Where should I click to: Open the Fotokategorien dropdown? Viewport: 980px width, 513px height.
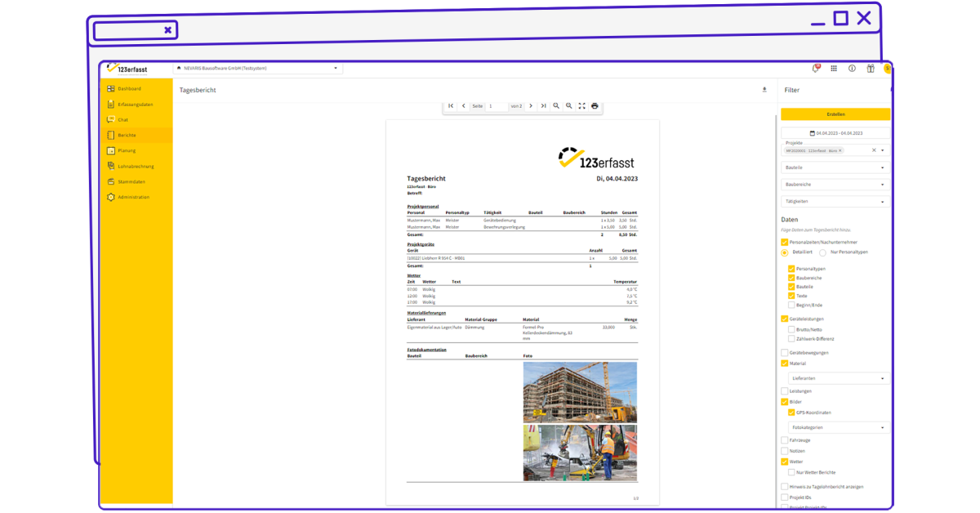pyautogui.click(x=840, y=427)
